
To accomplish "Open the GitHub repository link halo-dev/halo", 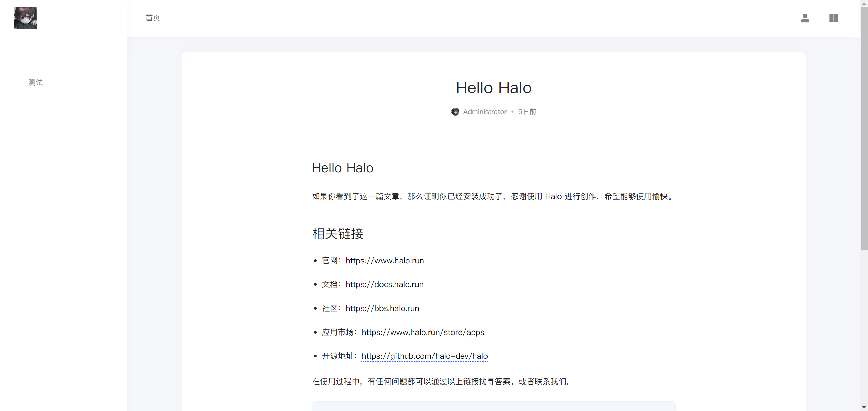I will (424, 356).
